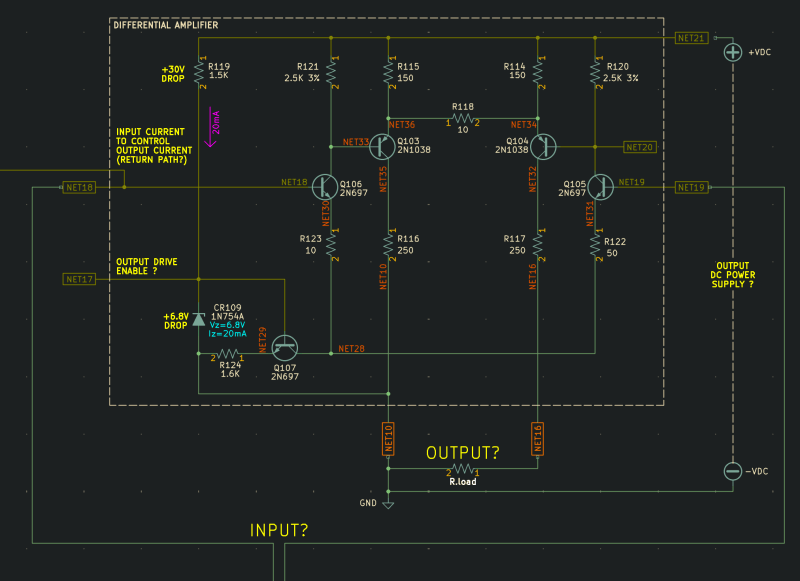The width and height of the screenshot is (800, 581).
Task: Click the 'OUTPUT?' heading text
Action: pyautogui.click(x=463, y=452)
